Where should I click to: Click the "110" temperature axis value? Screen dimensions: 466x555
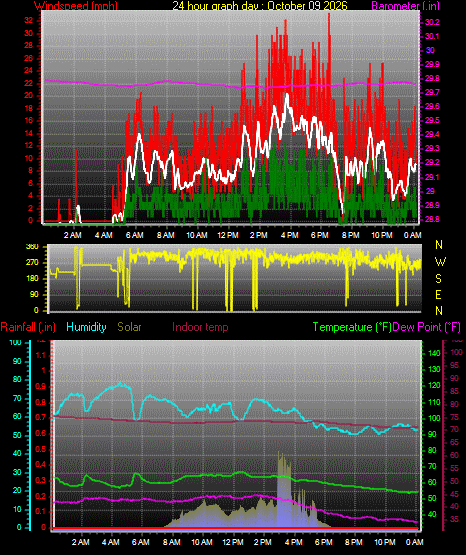point(435,402)
